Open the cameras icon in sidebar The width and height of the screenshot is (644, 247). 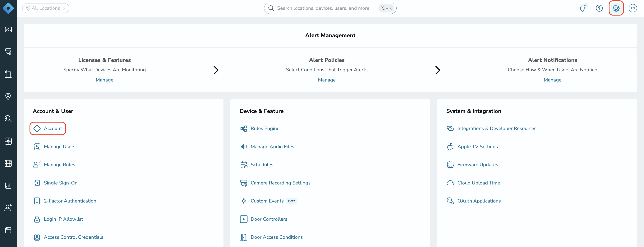tap(8, 52)
